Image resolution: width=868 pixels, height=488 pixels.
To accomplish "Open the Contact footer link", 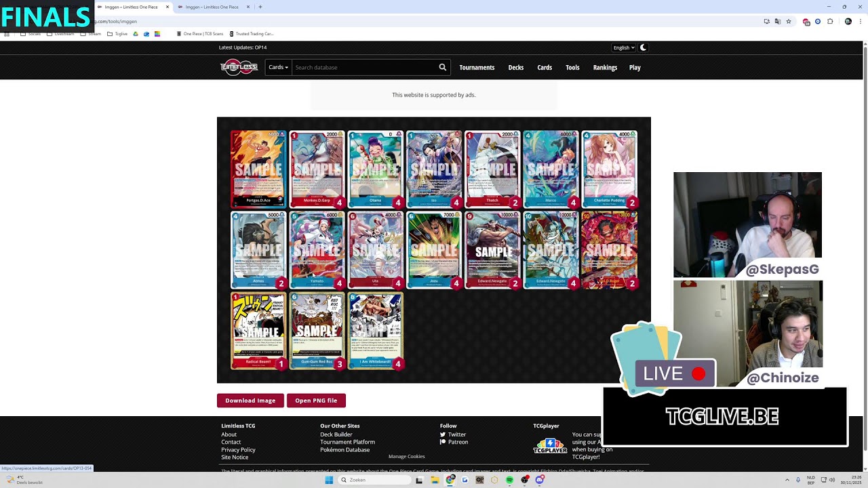I will (x=231, y=442).
